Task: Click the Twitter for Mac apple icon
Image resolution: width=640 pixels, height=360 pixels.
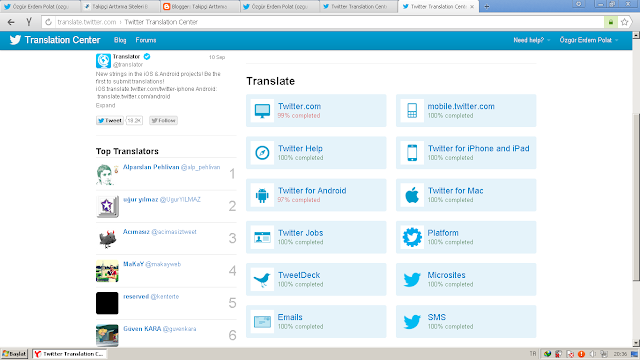Action: (412, 195)
